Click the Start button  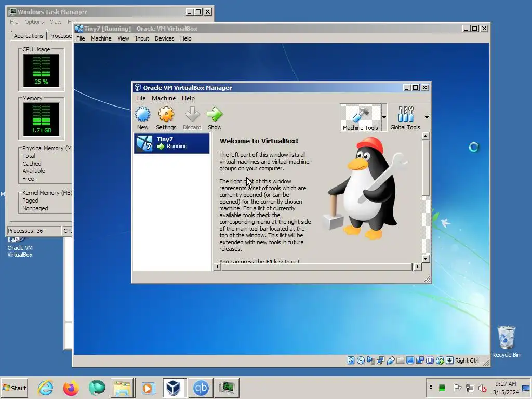coord(14,388)
